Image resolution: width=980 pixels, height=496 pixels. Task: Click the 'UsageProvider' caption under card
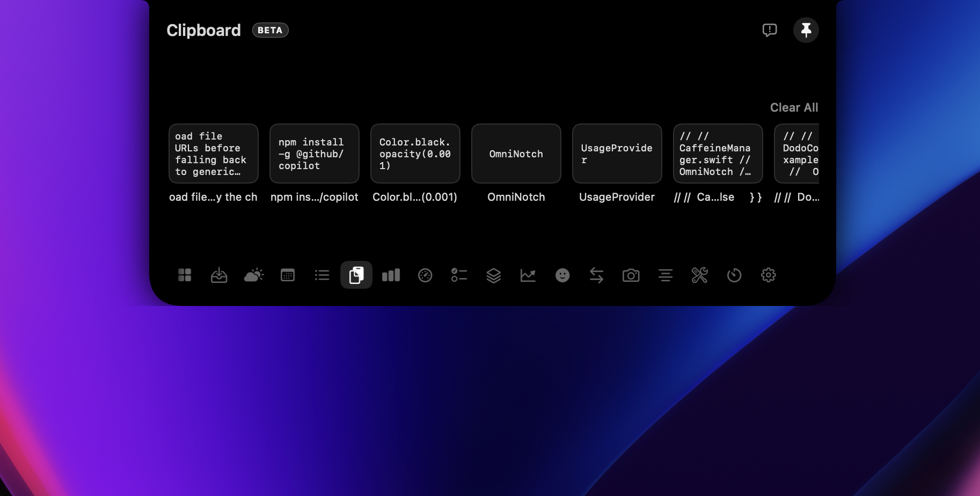click(x=617, y=197)
